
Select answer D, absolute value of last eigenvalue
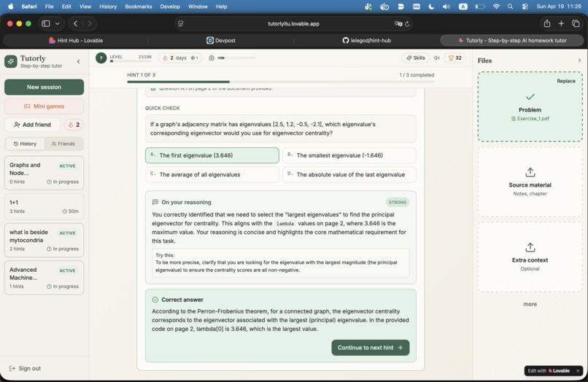point(349,175)
